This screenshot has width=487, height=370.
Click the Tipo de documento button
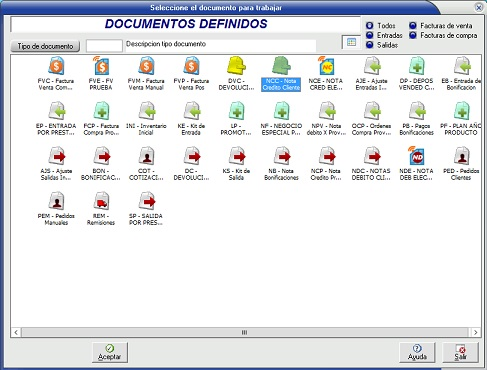pos(45,46)
